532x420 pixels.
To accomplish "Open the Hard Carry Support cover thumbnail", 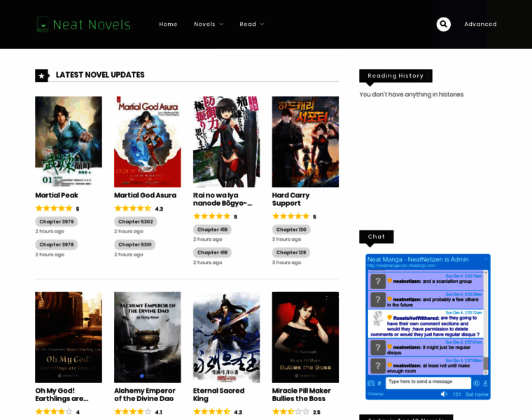I will tap(305, 142).
